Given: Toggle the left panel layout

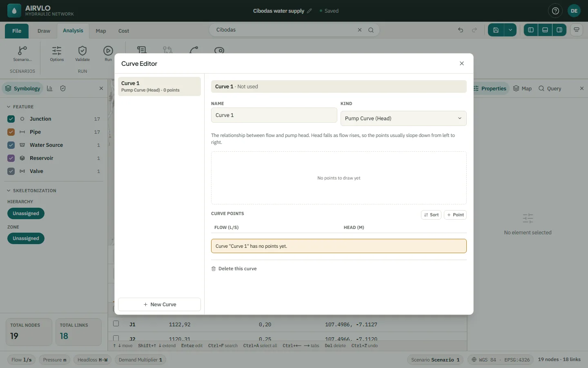Looking at the screenshot, I should pos(531,30).
